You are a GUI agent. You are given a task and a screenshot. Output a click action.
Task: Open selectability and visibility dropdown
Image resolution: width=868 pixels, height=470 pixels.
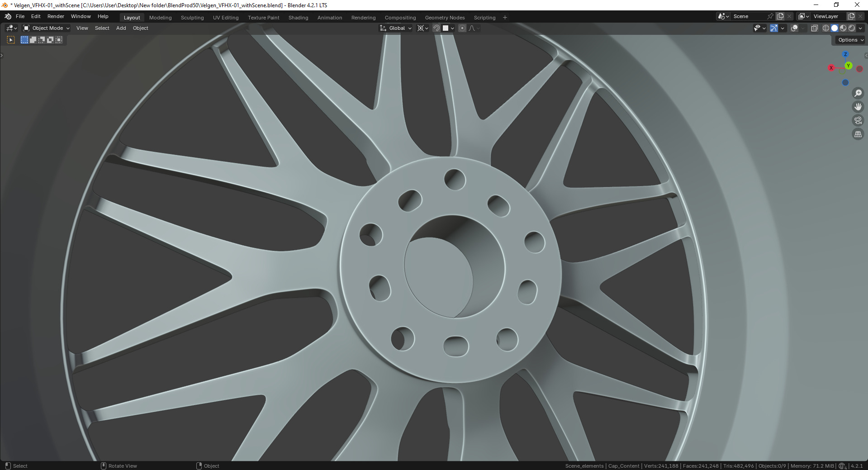point(759,28)
